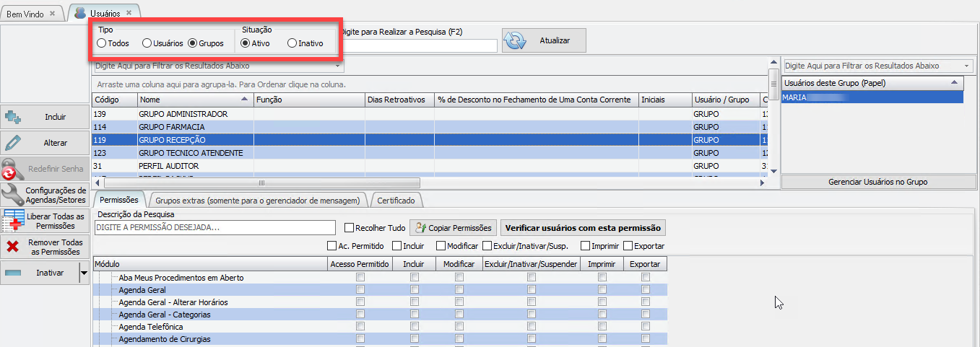The height and width of the screenshot is (347, 980).
Task: Switch to the Bem Vindo tab
Action: point(26,14)
